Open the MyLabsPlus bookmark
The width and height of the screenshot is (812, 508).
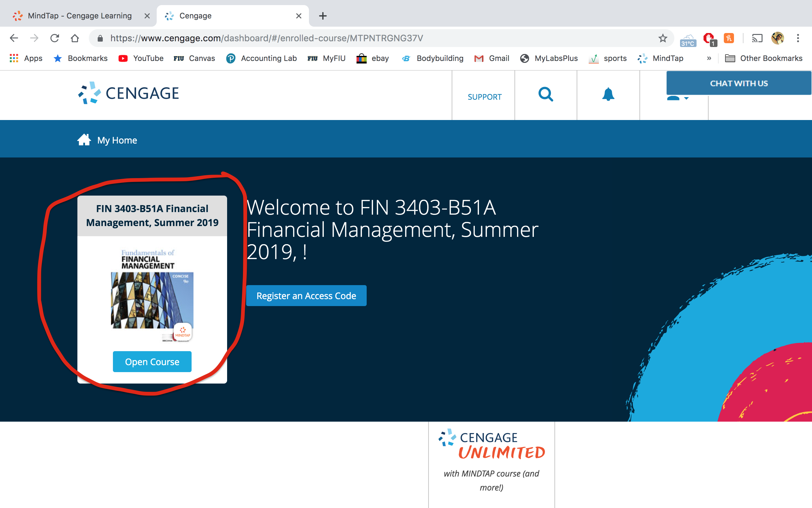click(x=549, y=58)
